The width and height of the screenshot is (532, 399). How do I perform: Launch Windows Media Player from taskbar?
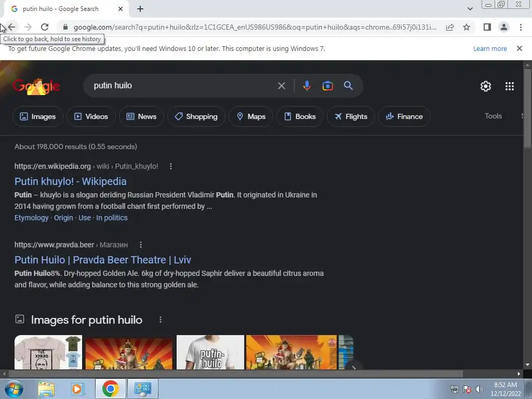tap(77, 389)
